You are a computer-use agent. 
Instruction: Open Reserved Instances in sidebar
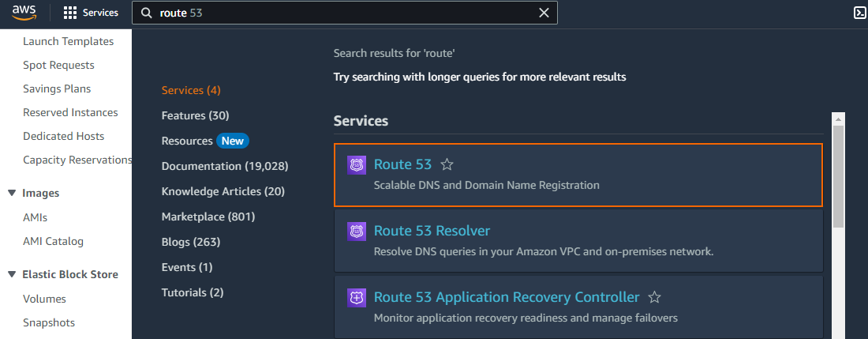[70, 112]
